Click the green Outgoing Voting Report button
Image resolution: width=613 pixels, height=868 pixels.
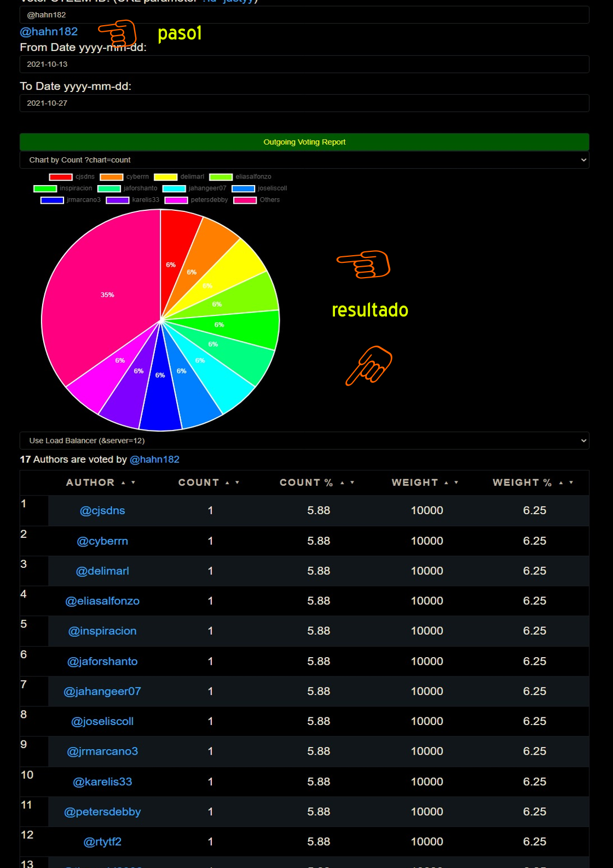(304, 142)
